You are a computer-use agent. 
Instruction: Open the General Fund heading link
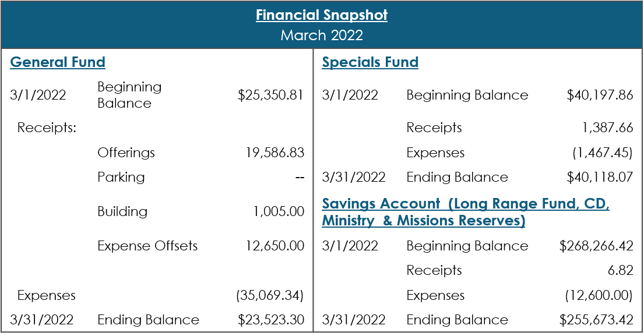pos(58,62)
